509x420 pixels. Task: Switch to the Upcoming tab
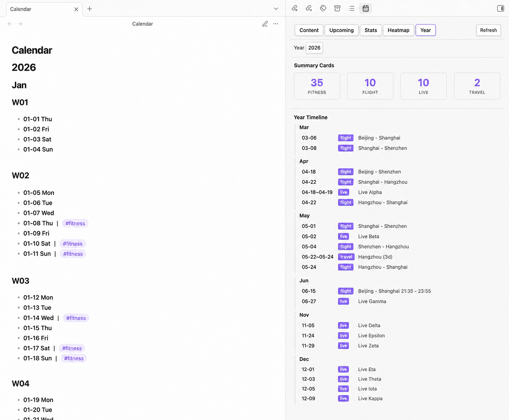pyautogui.click(x=341, y=30)
